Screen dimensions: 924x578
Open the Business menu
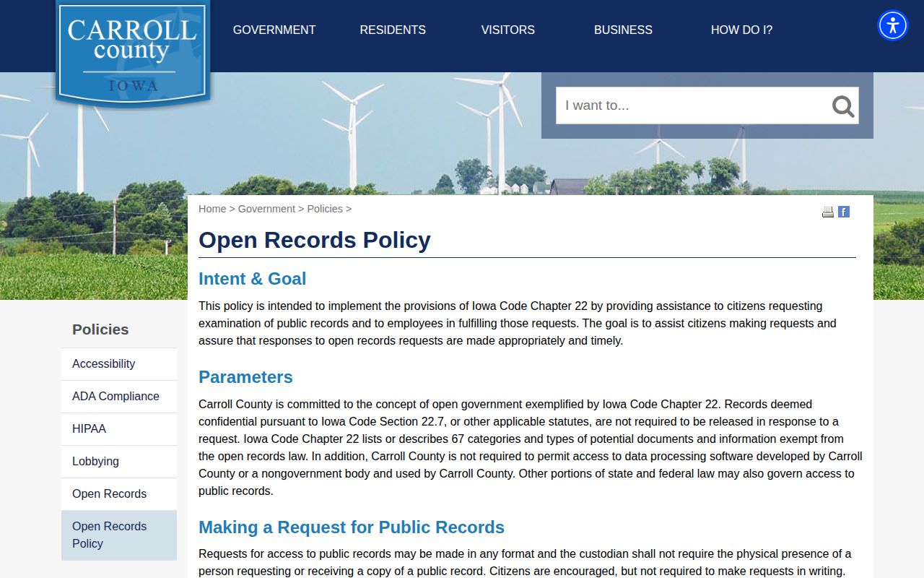pos(623,30)
